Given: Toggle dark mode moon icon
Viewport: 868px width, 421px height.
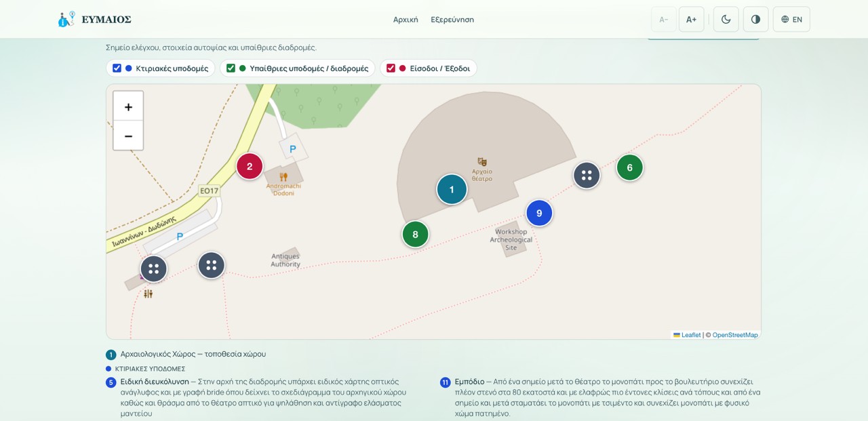Looking at the screenshot, I should point(726,19).
